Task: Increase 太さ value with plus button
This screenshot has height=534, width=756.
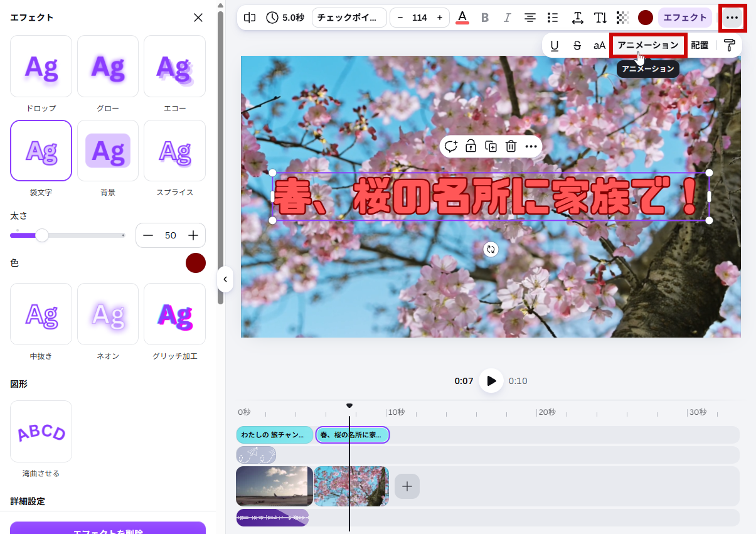Action: tap(193, 235)
